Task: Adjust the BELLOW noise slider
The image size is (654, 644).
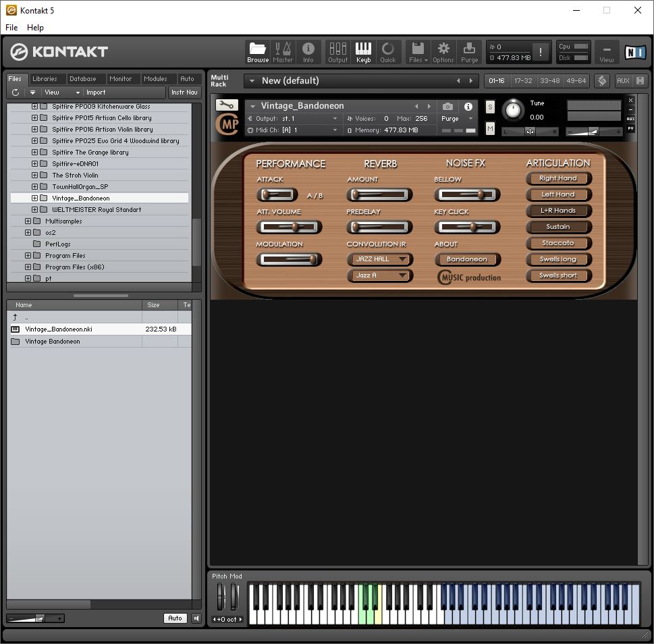Action: [467, 194]
